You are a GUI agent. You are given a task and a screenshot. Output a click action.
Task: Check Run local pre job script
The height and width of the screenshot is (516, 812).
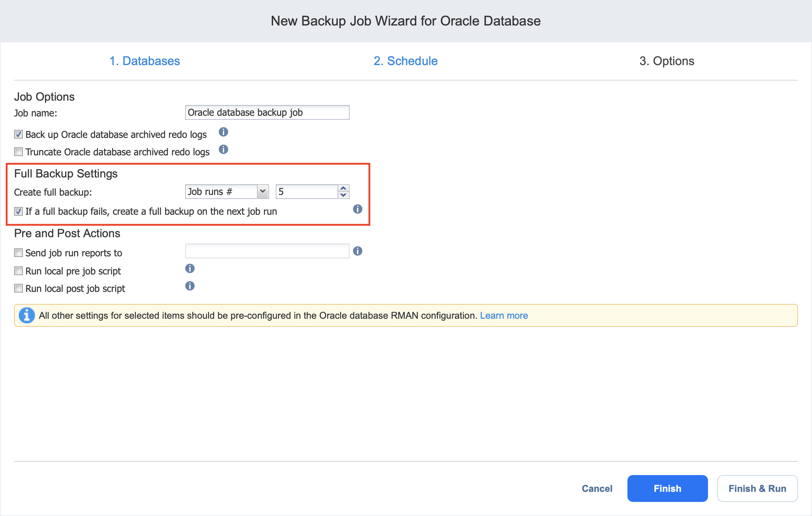(x=18, y=271)
